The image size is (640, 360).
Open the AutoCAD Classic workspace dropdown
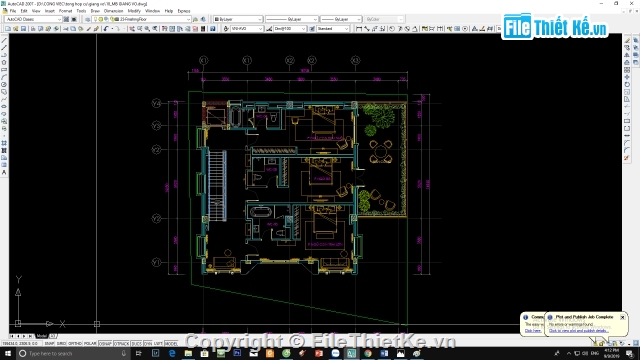coord(33,19)
